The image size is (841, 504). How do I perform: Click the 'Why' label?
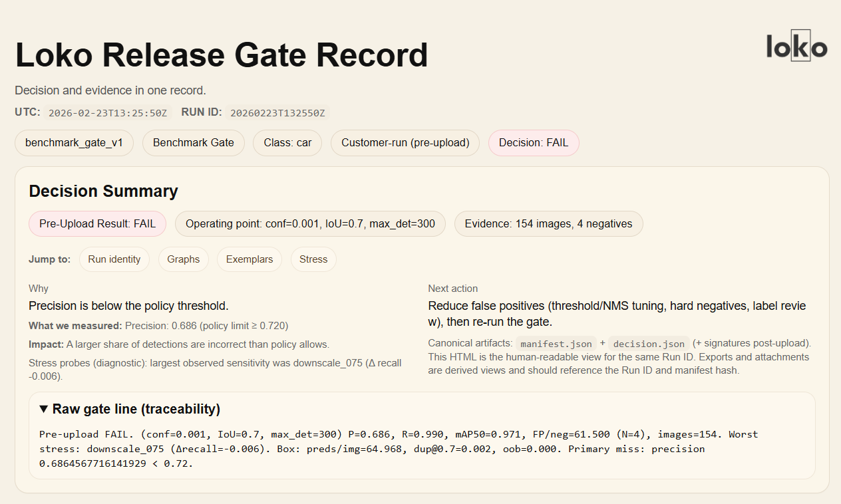(x=39, y=289)
